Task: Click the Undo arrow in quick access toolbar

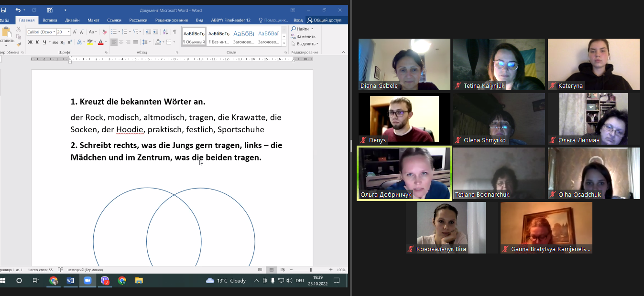Action: tap(18, 10)
